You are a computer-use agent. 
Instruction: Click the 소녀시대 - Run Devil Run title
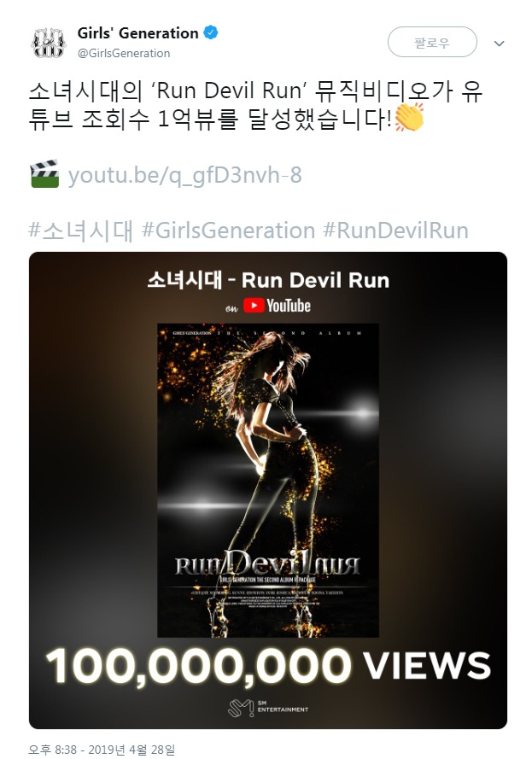click(x=267, y=280)
